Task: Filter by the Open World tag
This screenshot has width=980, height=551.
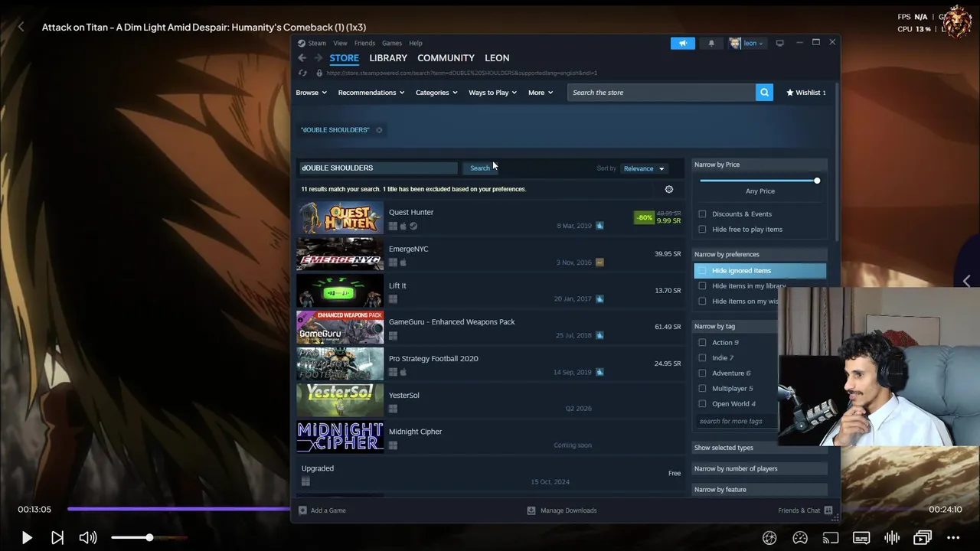Action: click(x=702, y=404)
